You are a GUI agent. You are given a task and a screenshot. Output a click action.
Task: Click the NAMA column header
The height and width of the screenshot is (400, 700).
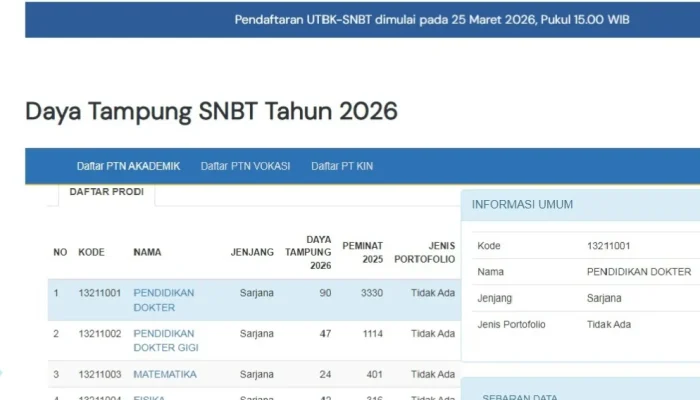(x=147, y=252)
